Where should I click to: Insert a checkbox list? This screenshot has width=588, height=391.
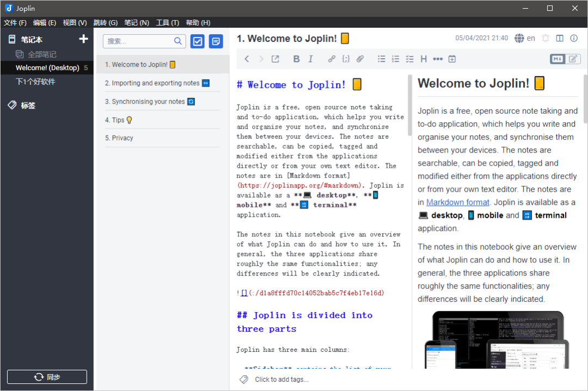pyautogui.click(x=410, y=59)
